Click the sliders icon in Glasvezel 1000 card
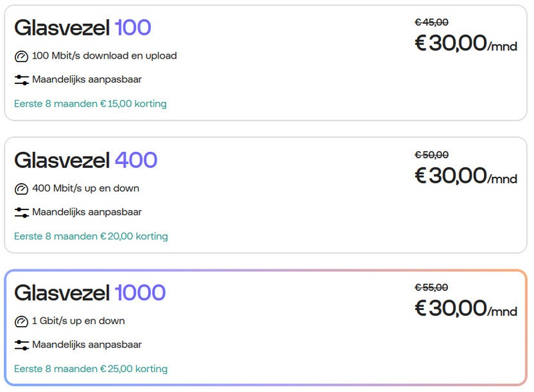This screenshot has height=392, width=534. coord(21,345)
